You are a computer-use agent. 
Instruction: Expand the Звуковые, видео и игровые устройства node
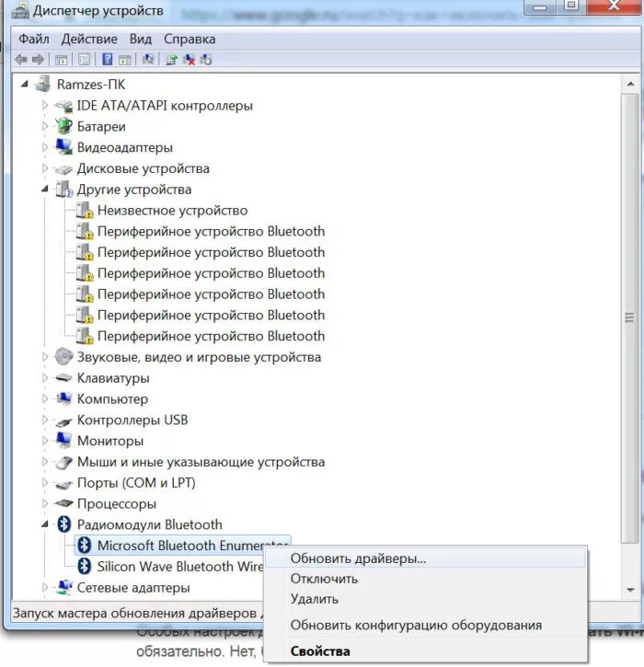[45, 356]
